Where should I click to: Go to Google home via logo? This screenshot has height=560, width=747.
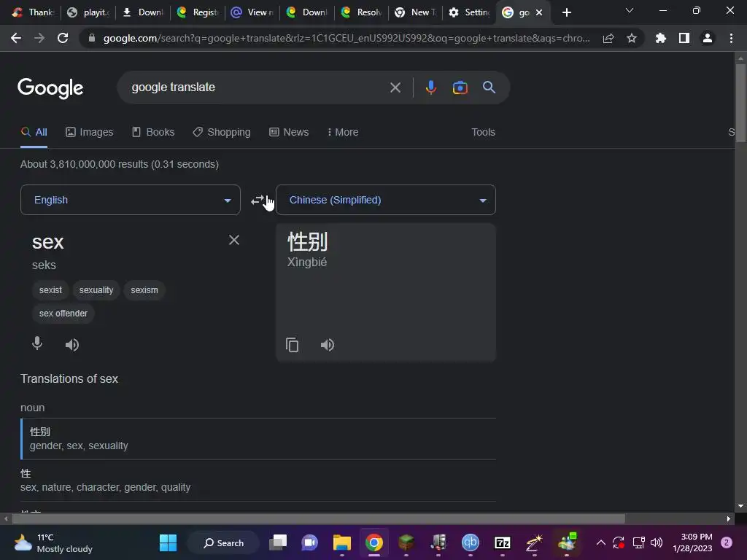click(50, 87)
